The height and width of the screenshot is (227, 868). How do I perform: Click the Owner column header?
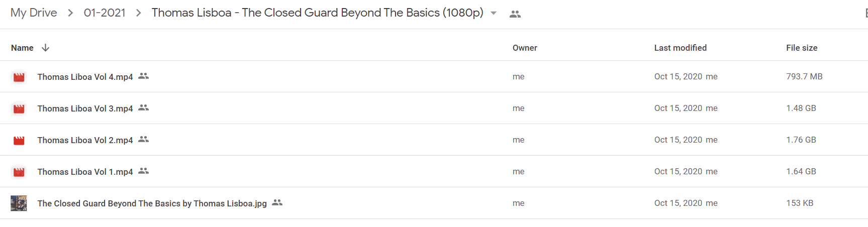tap(525, 48)
